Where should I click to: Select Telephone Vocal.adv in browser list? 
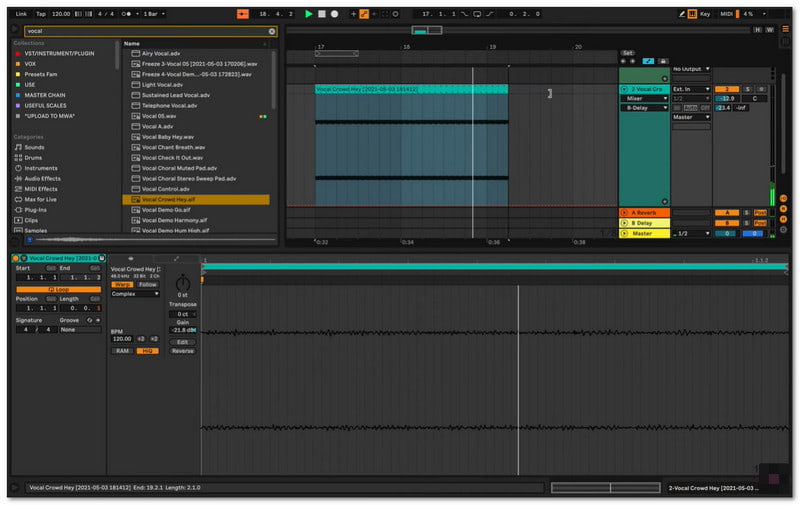pos(196,106)
